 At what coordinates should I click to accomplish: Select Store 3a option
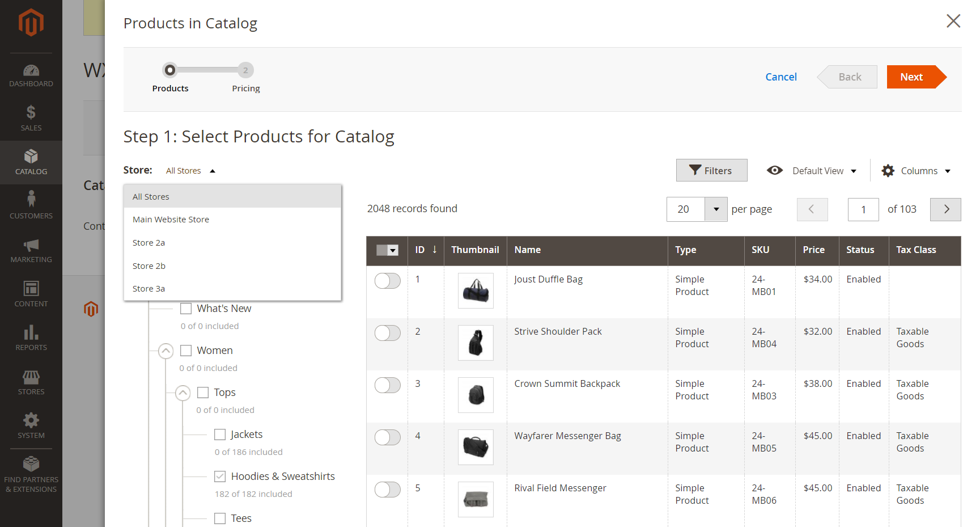[x=232, y=289]
